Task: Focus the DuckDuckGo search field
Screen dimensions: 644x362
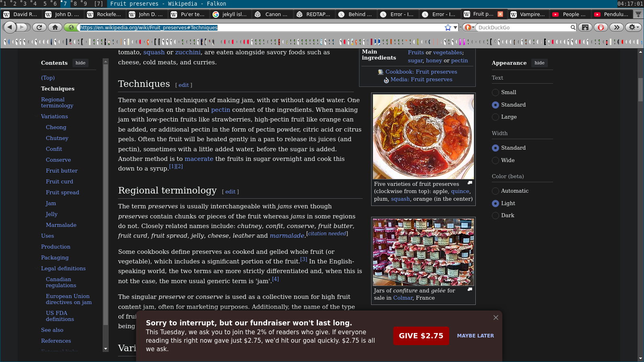Action: coord(522,27)
